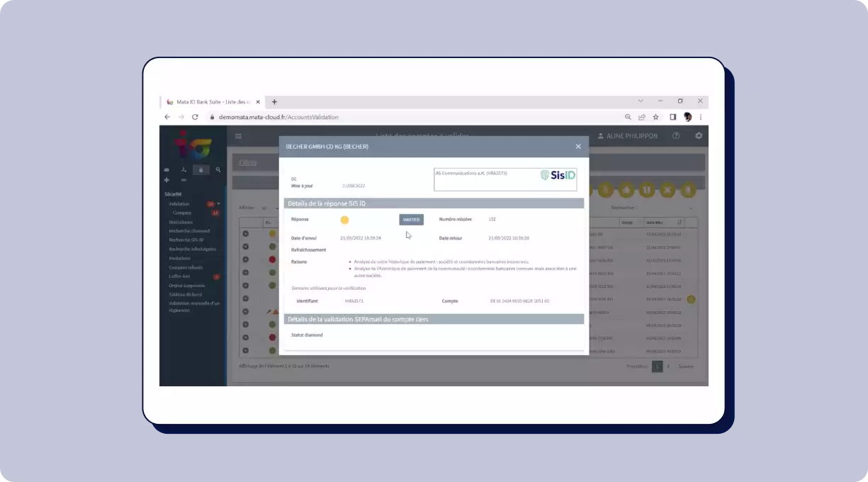
Task: Open Statistiques in the sidebar menu
Action: pos(181,222)
